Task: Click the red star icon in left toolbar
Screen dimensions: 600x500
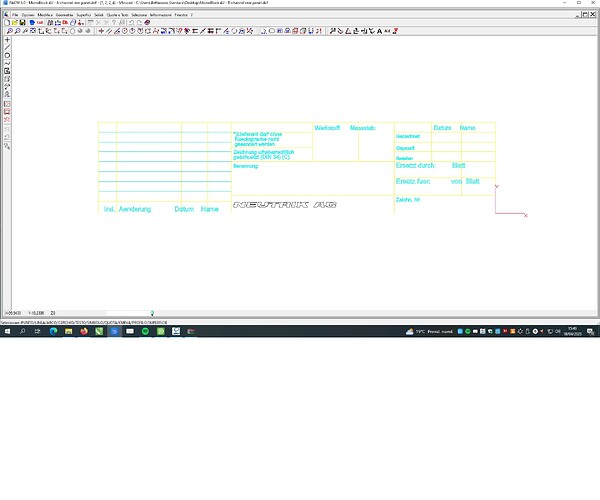Action: [7, 119]
